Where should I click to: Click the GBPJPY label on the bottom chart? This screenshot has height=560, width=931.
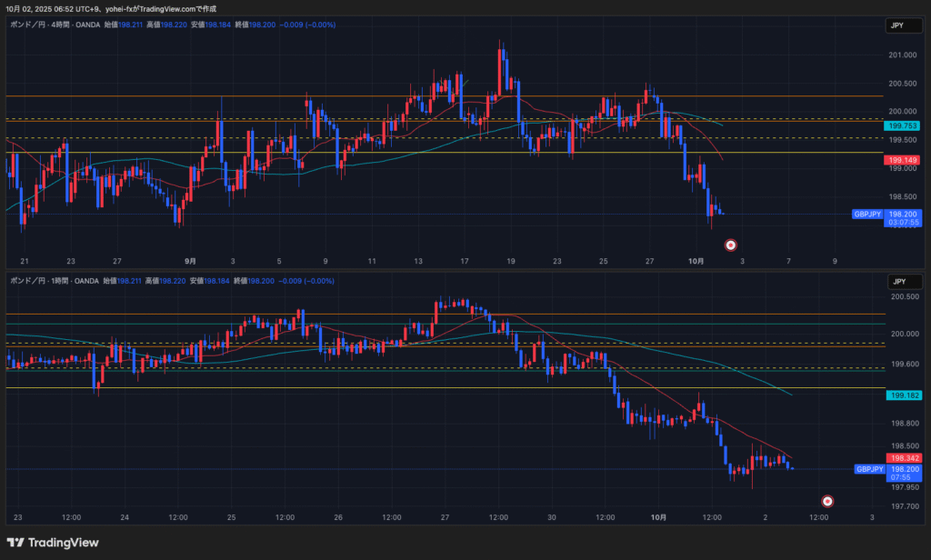pos(869,469)
